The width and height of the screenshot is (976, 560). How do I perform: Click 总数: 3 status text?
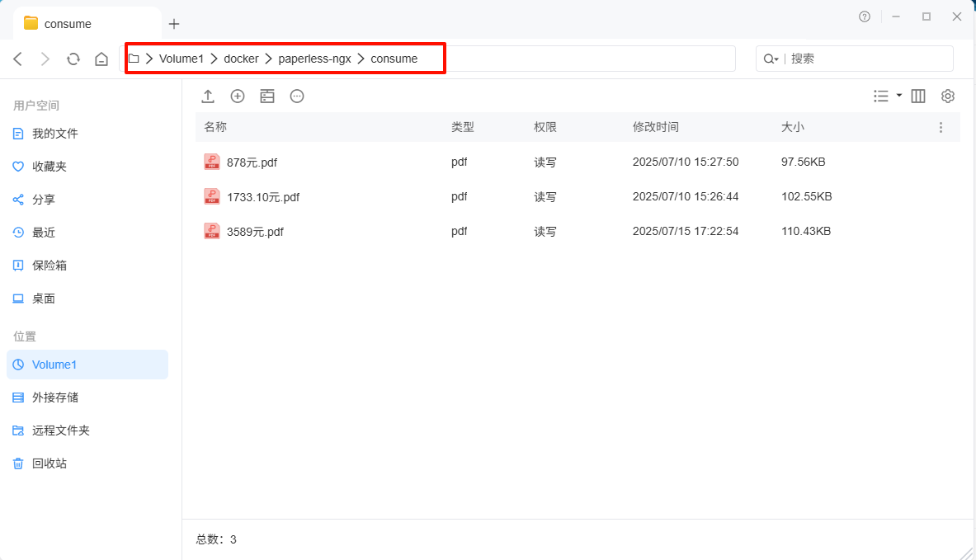(x=216, y=539)
